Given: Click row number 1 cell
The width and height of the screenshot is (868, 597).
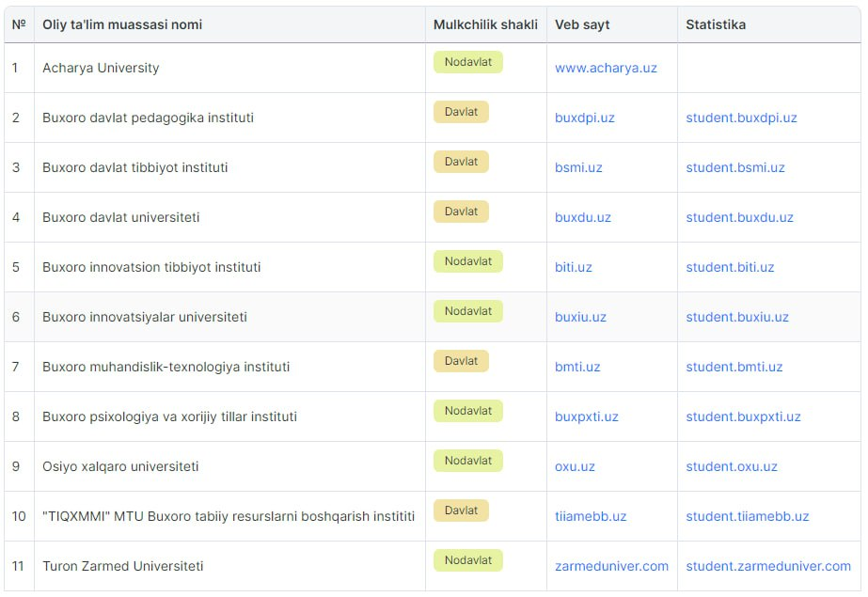Looking at the screenshot, I should point(20,68).
